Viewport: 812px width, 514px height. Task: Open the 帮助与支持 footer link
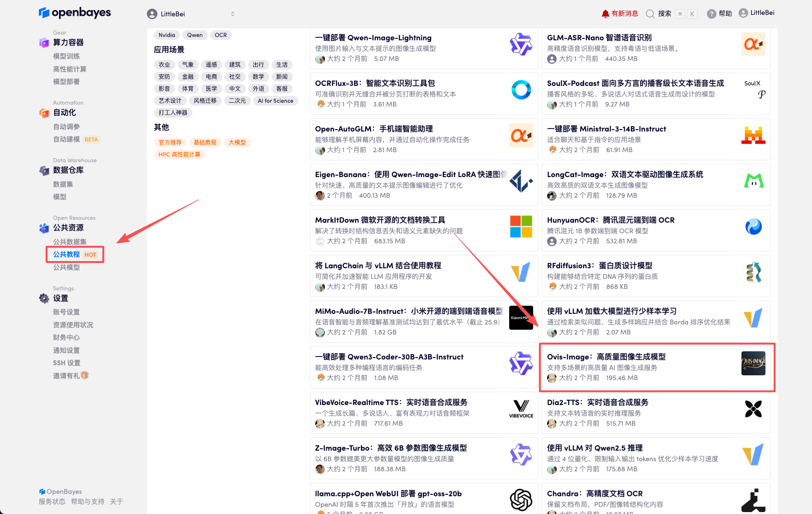point(87,502)
